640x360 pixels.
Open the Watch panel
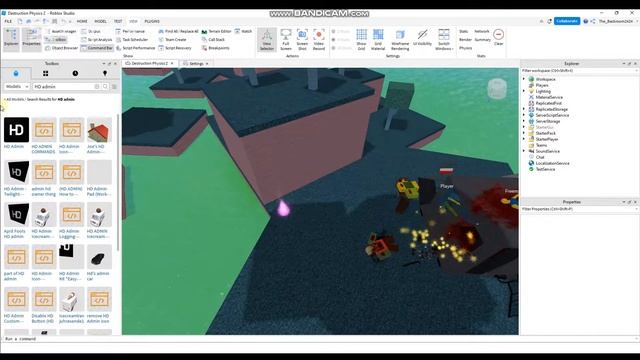tap(243, 31)
